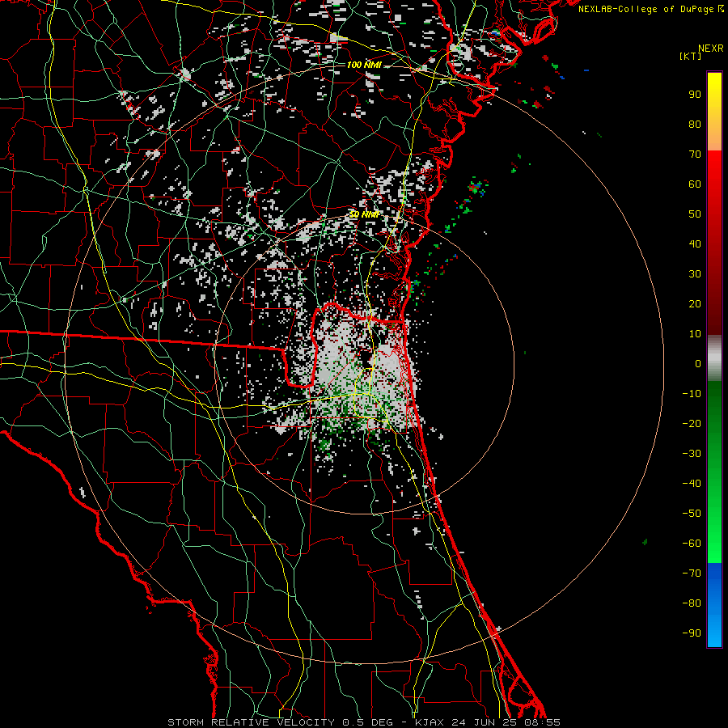Click the -60 value on the velocity scale
The height and width of the screenshot is (728, 728).
[x=692, y=544]
